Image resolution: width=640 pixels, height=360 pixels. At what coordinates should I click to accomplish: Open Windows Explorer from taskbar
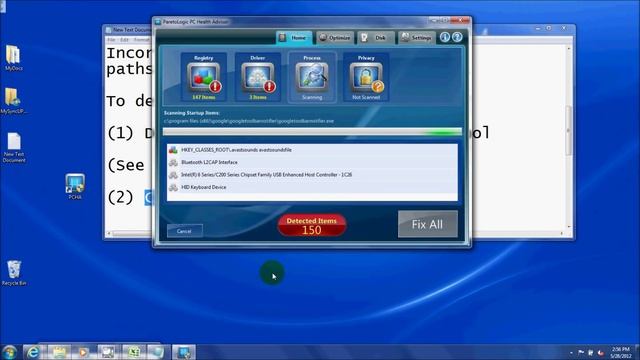tap(59, 352)
